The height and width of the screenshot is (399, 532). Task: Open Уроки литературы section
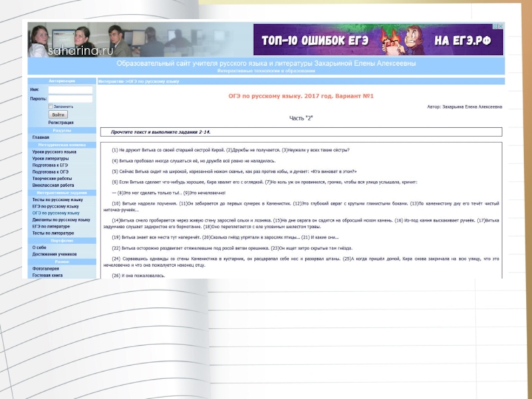51,158
